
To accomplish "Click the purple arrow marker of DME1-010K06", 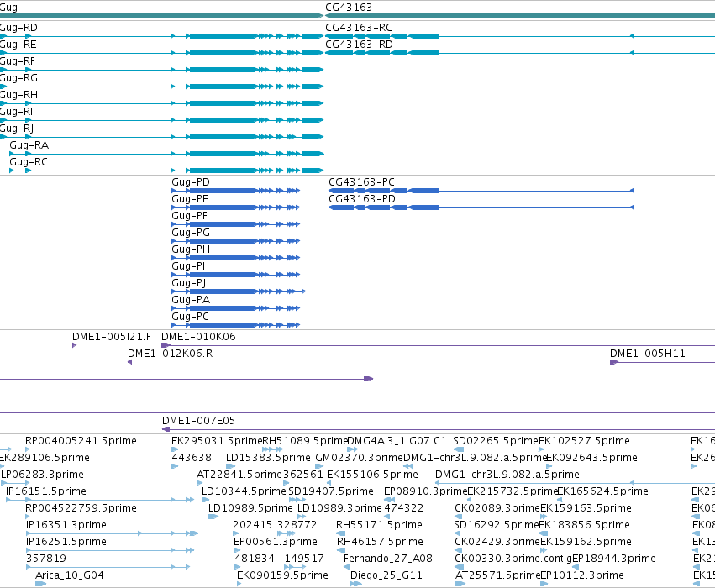I will 166,345.
